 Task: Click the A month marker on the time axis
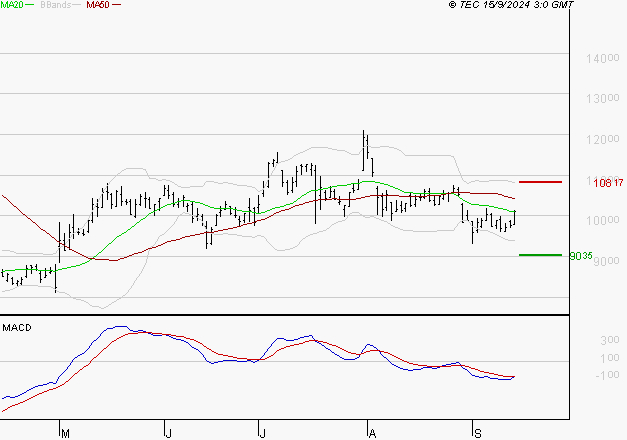(x=372, y=434)
